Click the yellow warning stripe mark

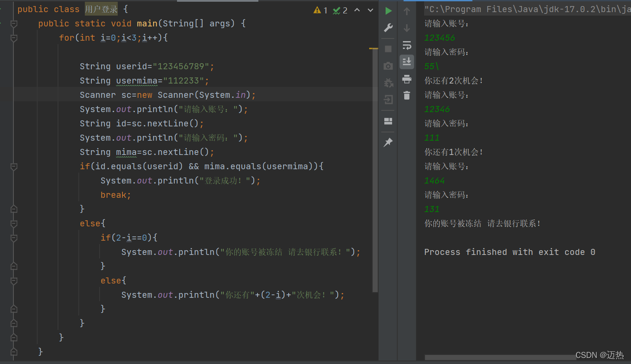(373, 48)
